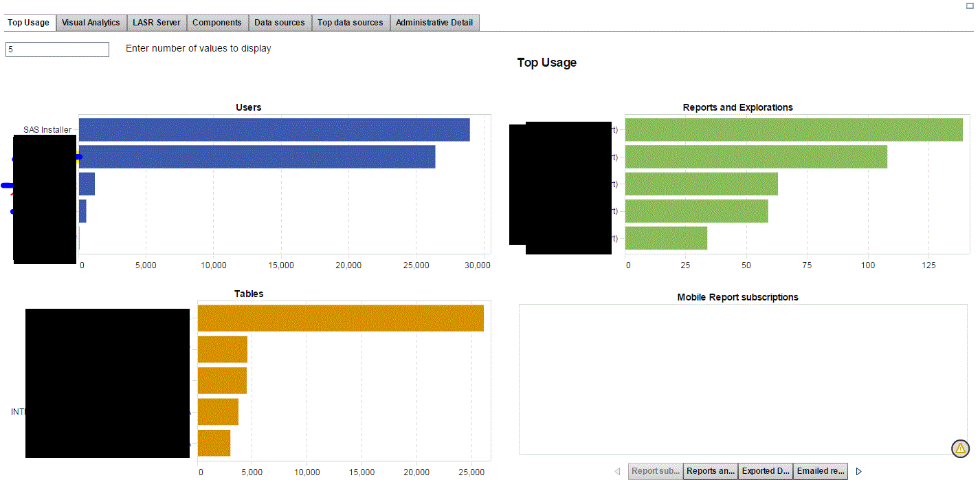Click the empty Mobile Report subscriptions chart area
The image size is (980, 480).
pos(742,379)
